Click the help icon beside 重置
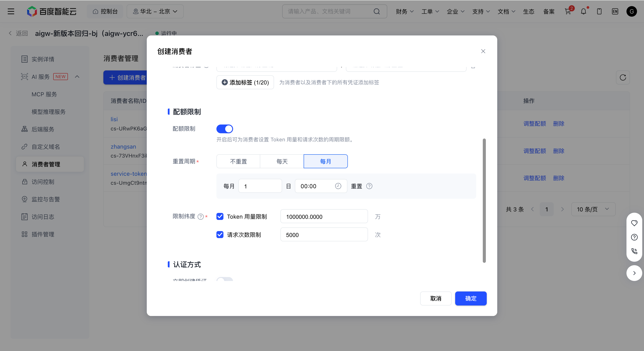This screenshot has width=644, height=351. (369, 186)
